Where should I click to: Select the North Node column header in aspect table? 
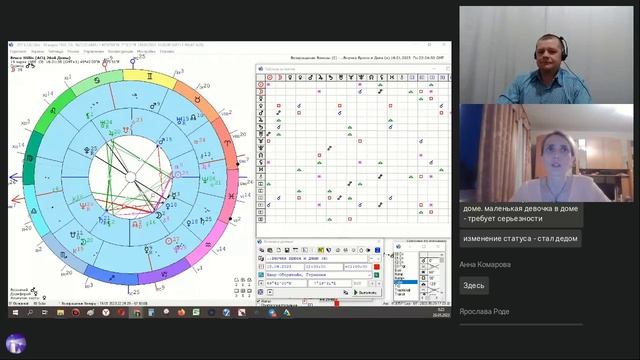[x=371, y=77]
